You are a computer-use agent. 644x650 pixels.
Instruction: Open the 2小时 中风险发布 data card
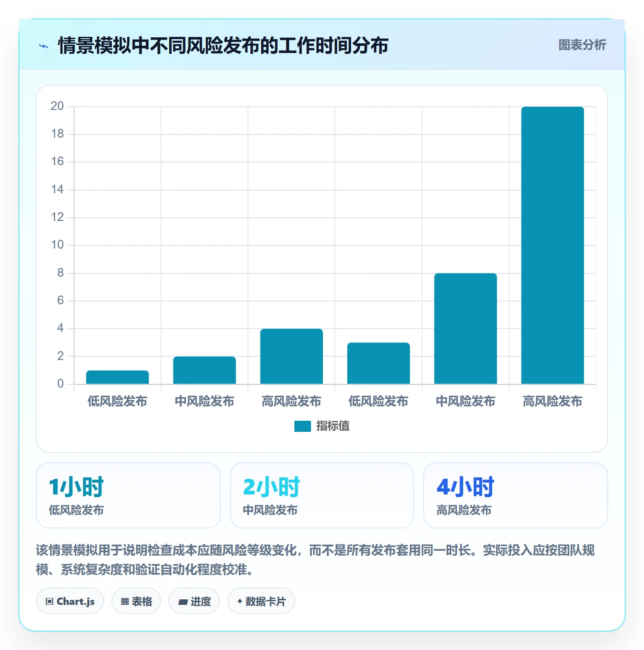click(322, 495)
